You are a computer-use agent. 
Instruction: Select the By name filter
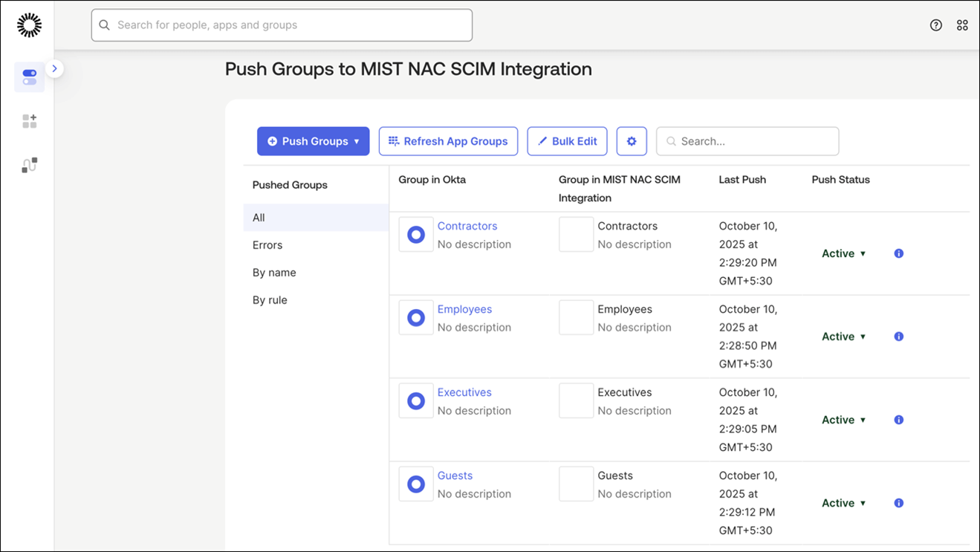[x=274, y=273]
